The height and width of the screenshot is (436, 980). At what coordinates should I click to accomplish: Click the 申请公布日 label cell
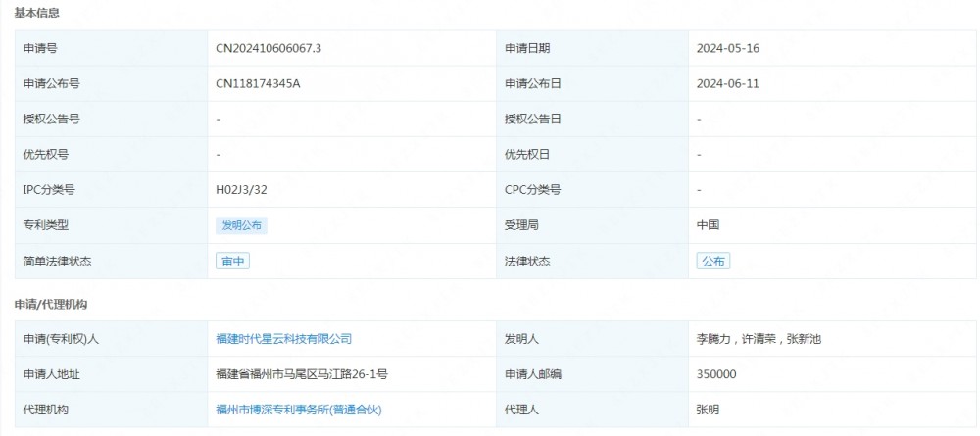tap(593, 83)
